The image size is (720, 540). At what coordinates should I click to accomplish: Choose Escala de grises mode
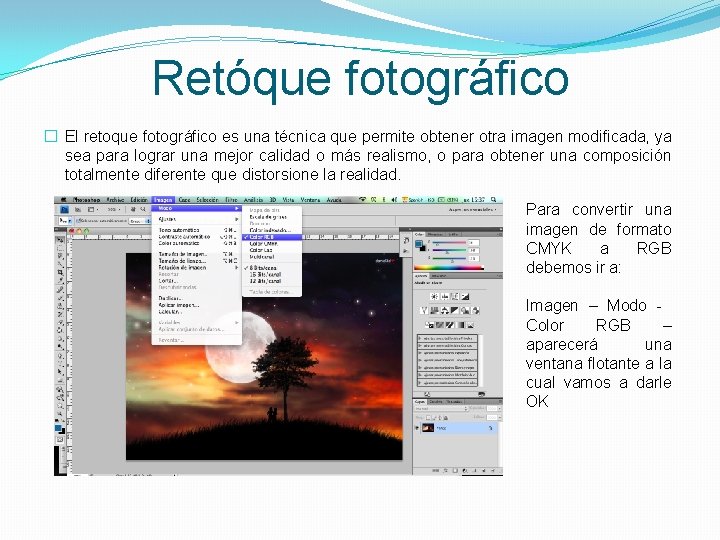272,217
